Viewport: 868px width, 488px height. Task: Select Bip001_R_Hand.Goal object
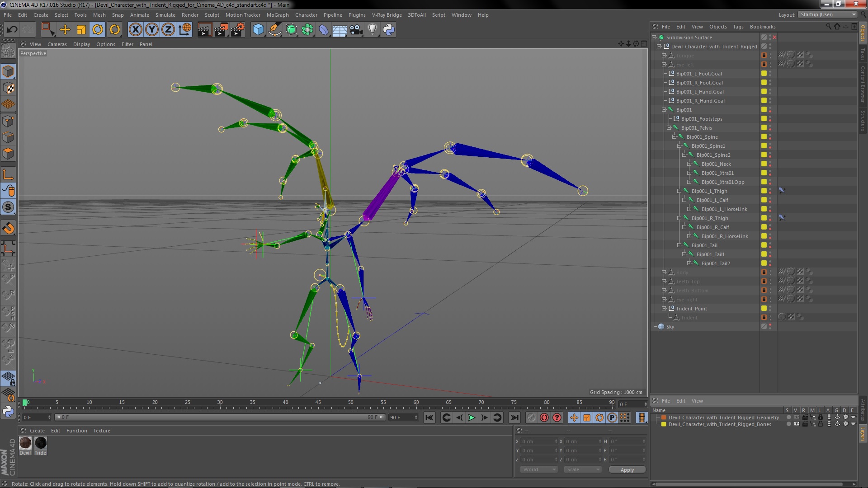[700, 101]
